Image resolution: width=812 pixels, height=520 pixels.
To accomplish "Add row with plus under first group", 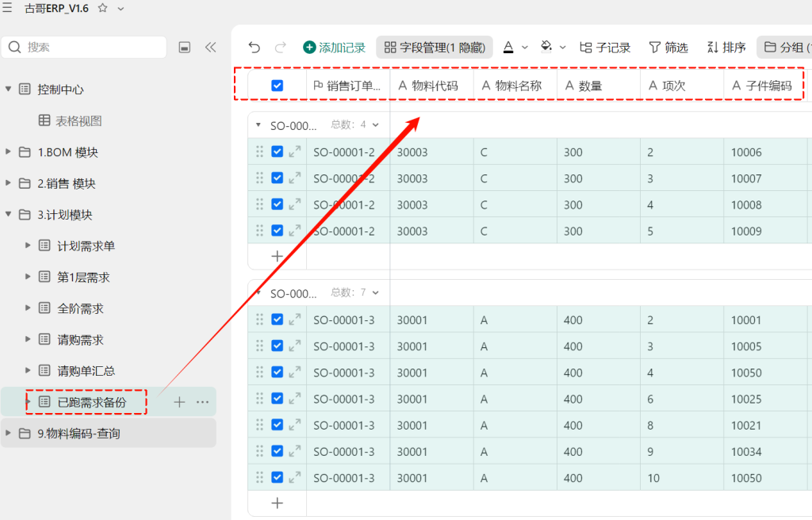I will click(x=277, y=256).
